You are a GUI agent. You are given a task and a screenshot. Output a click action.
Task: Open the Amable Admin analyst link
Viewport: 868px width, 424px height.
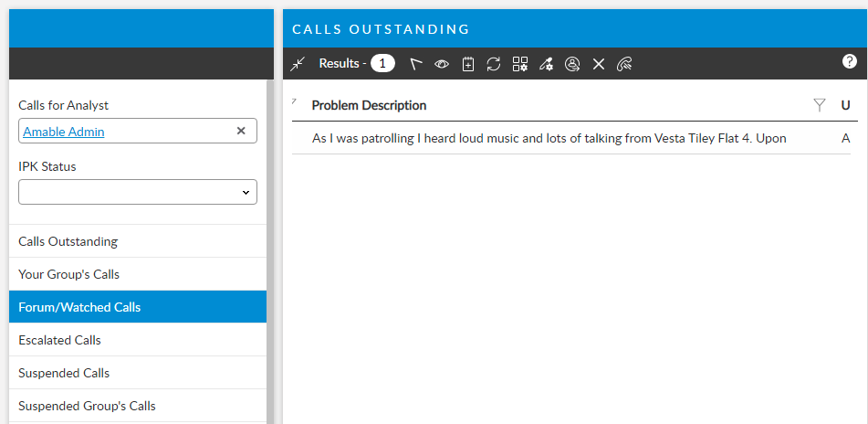click(64, 132)
